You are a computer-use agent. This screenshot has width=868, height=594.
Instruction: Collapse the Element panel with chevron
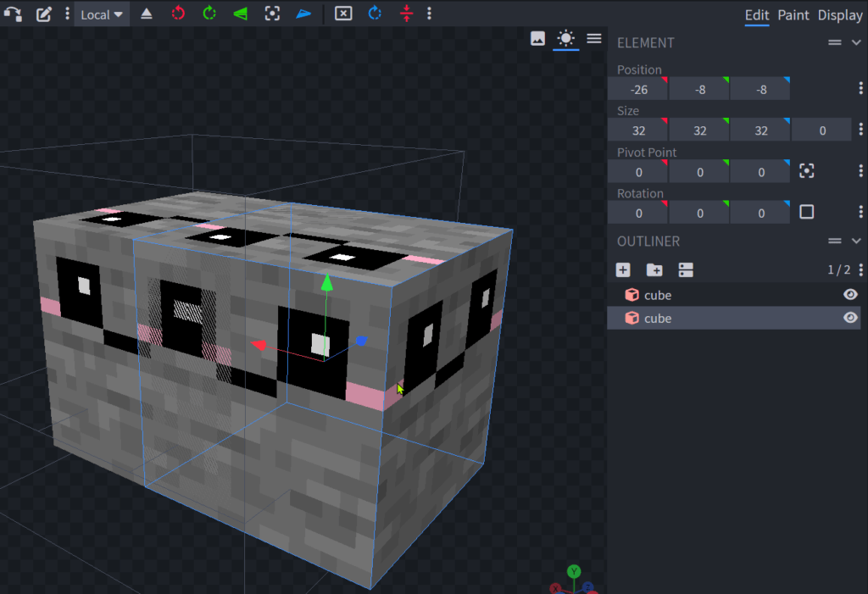[856, 42]
